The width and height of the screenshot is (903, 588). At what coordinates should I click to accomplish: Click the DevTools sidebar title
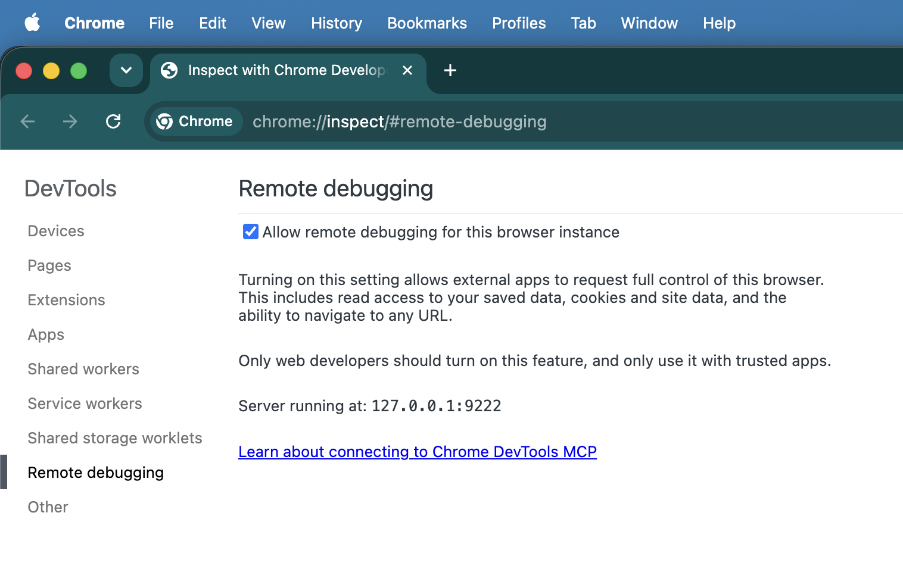point(70,189)
